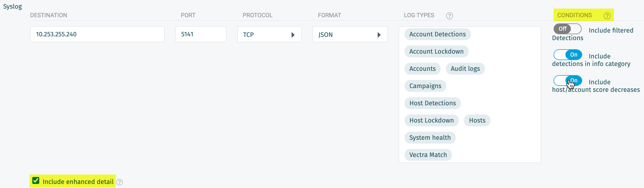Image resolution: width=644 pixels, height=188 pixels.
Task: Select the Account Lockdown log type
Action: (x=436, y=51)
